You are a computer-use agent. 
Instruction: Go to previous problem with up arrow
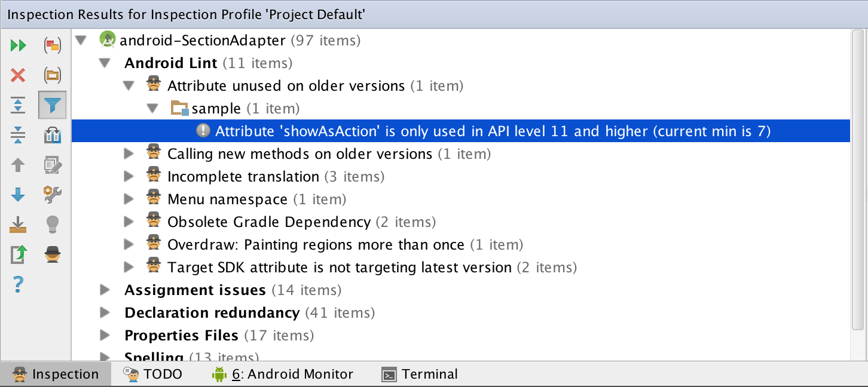19,165
